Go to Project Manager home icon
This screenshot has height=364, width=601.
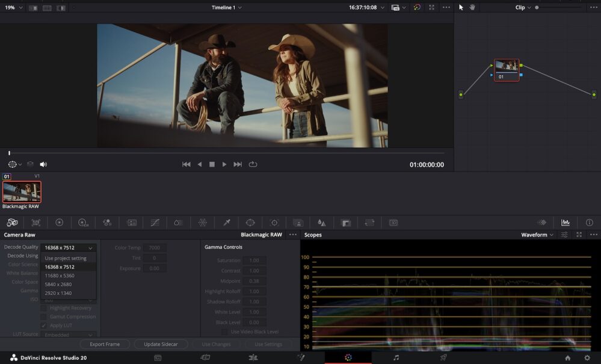[568, 358]
